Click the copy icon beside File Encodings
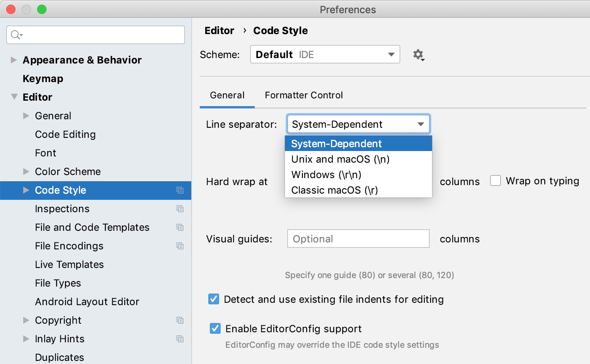This screenshot has height=364, width=590. click(x=180, y=246)
